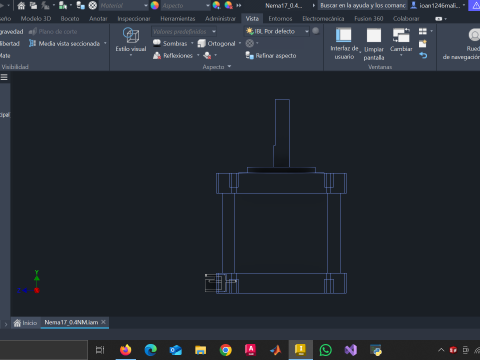
Task: Click the XYZ axis triad indicator
Action: point(29,282)
